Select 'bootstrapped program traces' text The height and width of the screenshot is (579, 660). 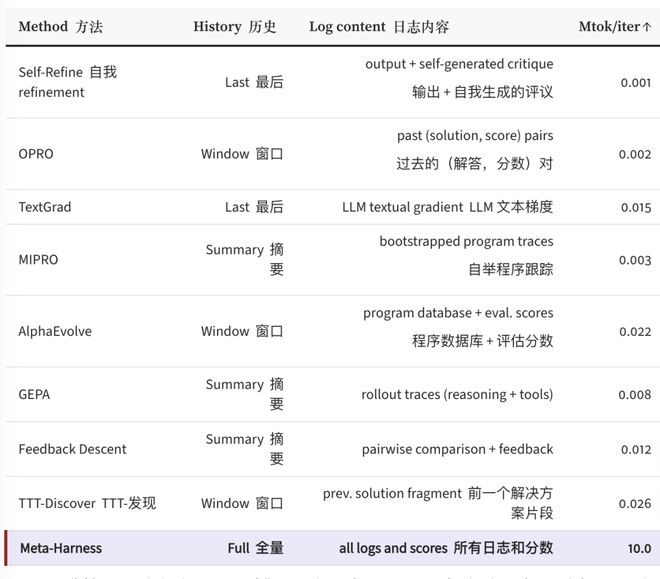pos(466,241)
